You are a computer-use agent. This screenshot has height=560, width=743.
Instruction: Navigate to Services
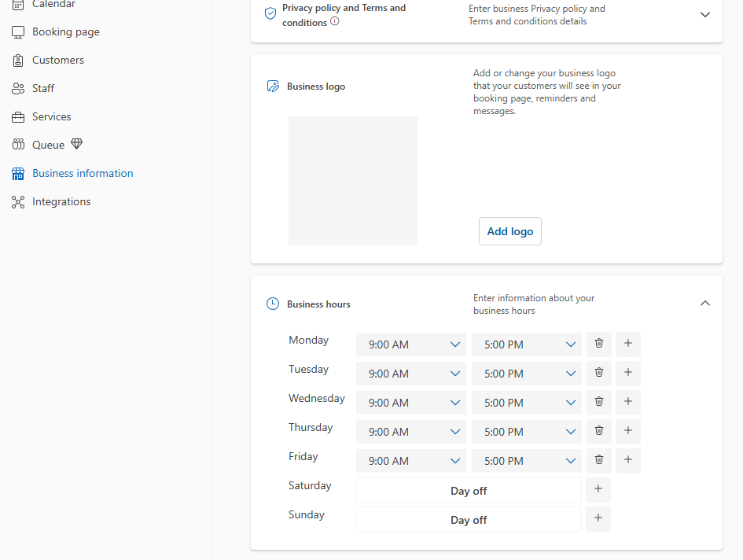(52, 116)
